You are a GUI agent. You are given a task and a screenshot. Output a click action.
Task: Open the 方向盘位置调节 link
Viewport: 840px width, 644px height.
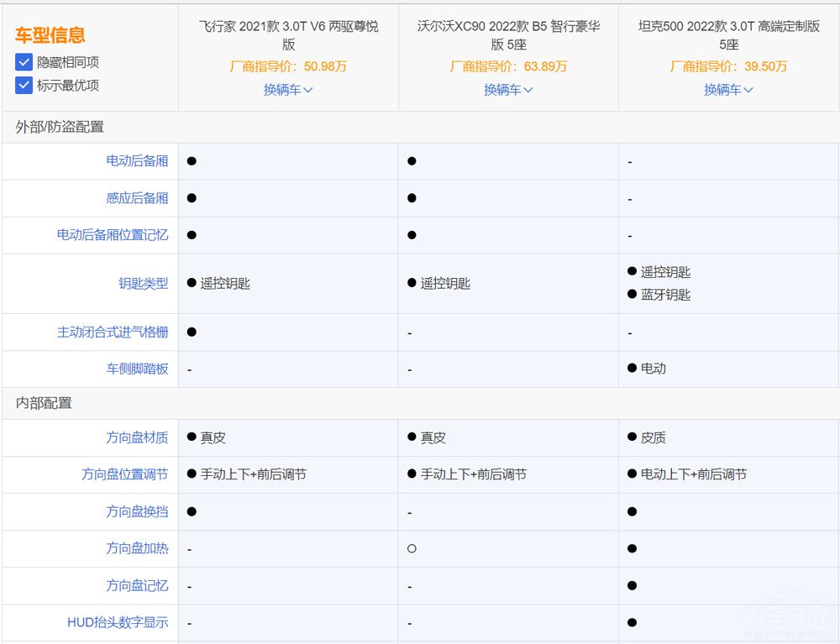pos(124,474)
